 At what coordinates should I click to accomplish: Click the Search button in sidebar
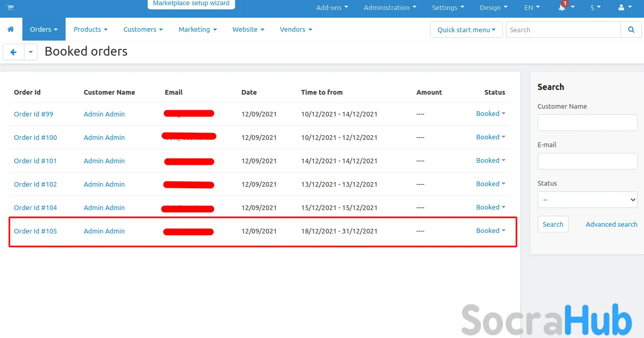click(552, 225)
